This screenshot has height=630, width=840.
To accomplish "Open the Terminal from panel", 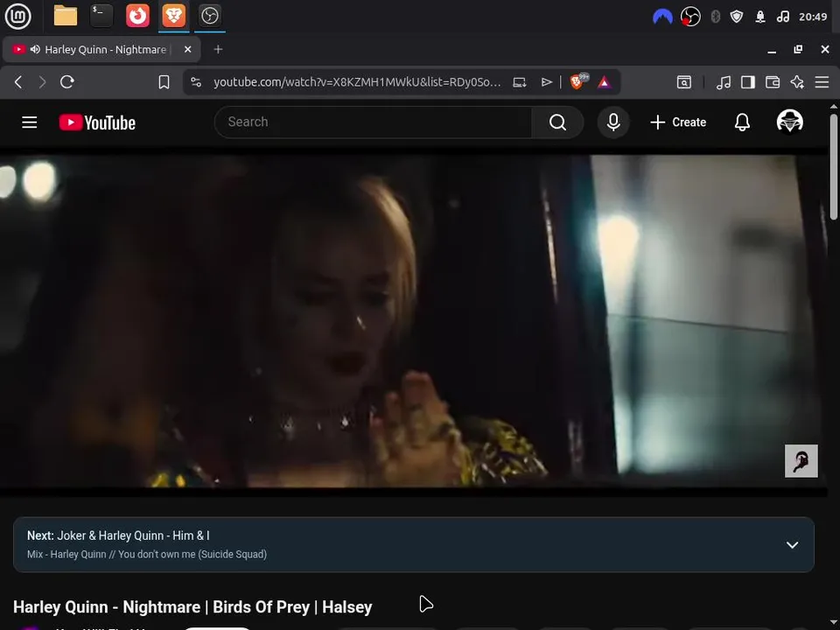I will [101, 16].
